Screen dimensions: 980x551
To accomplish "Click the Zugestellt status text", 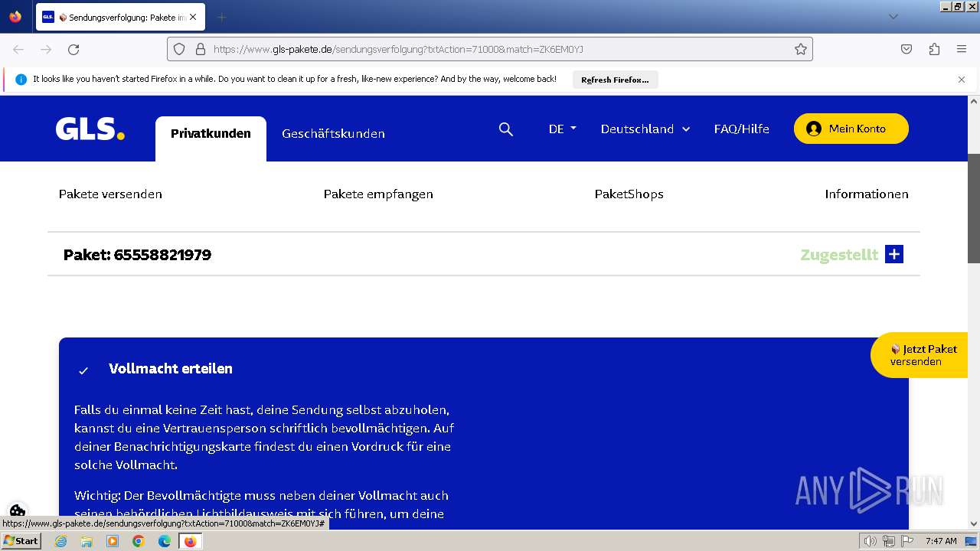I will click(x=839, y=255).
